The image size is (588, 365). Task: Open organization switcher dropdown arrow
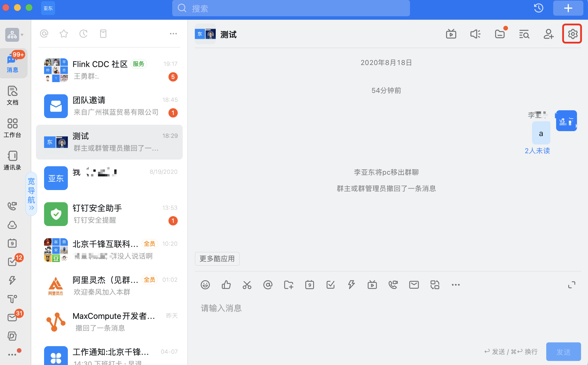click(22, 35)
